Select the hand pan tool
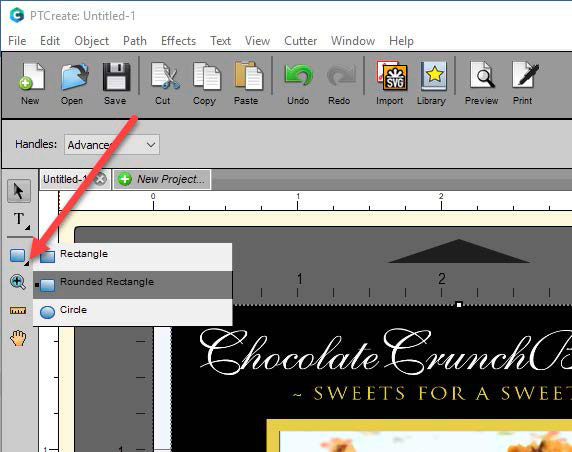This screenshot has height=452, width=572. pos(18,337)
